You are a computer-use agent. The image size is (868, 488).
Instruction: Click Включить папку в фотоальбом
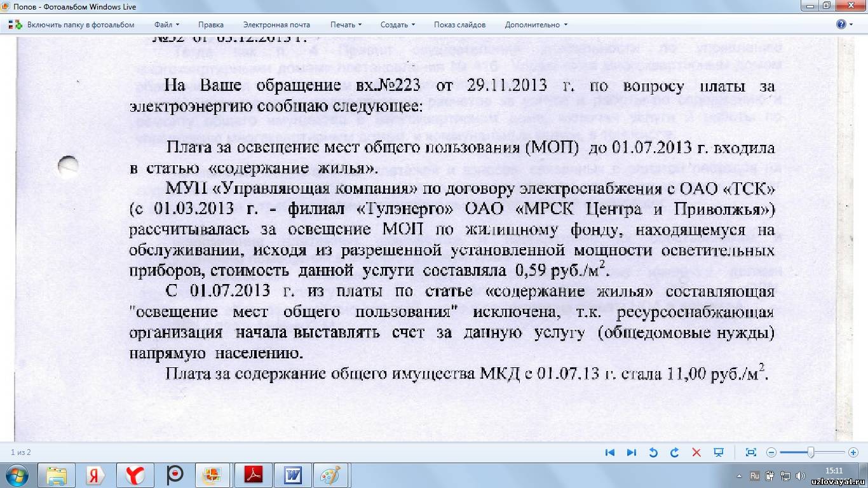[x=71, y=25]
